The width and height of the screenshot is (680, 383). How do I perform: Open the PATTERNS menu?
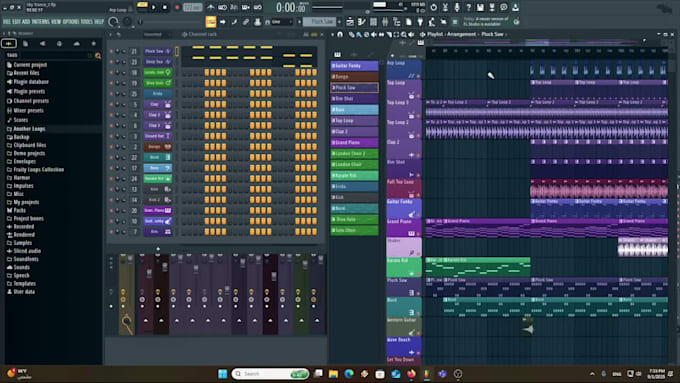click(41, 21)
